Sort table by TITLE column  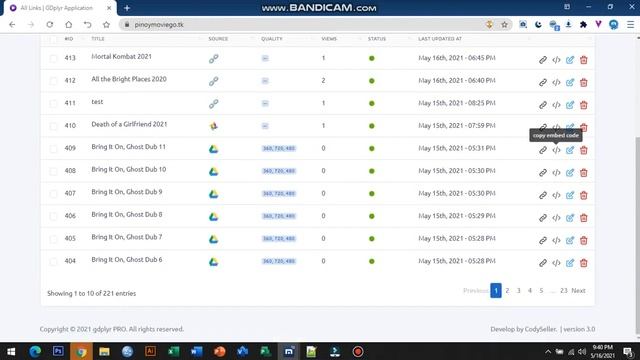tap(98, 39)
